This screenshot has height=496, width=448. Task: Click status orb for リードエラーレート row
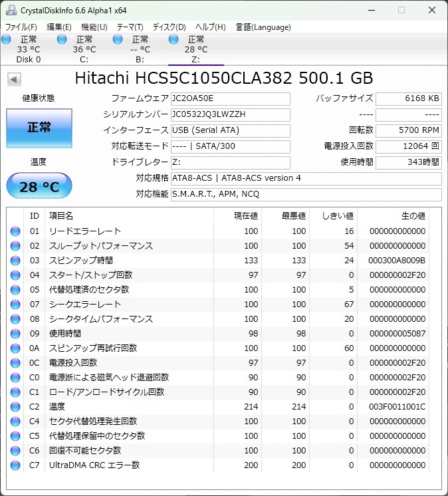click(15, 231)
